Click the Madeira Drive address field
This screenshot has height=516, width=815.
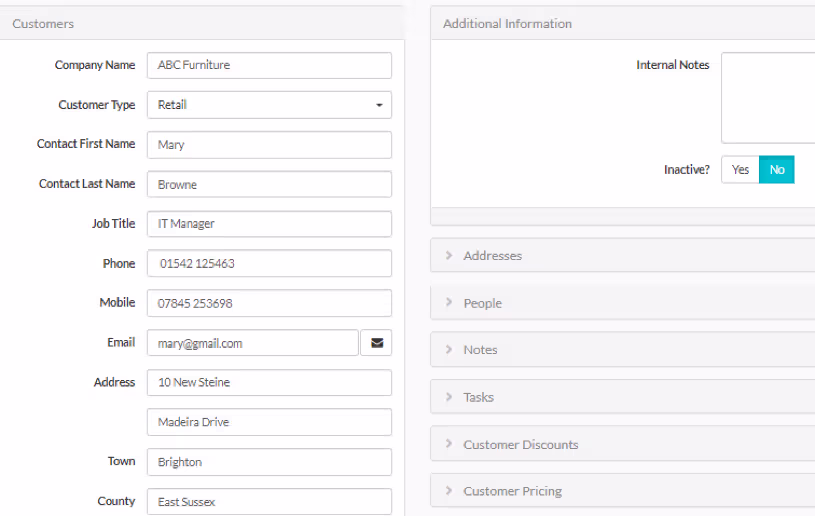click(x=269, y=422)
